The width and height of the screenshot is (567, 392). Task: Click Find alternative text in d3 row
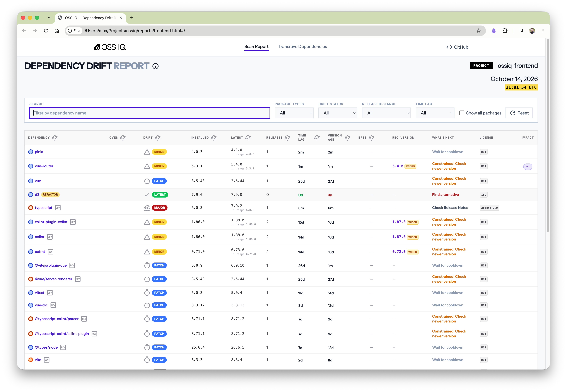click(x=445, y=194)
